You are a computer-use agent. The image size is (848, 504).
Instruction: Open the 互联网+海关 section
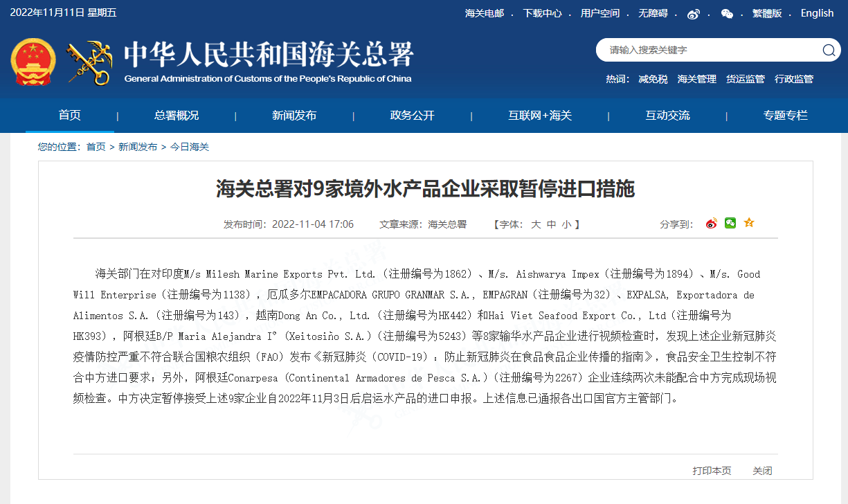[541, 115]
